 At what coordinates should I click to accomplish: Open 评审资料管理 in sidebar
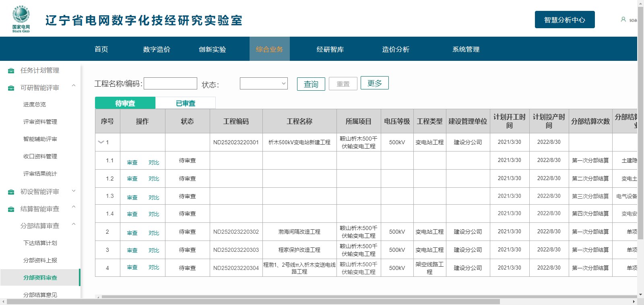click(40, 122)
